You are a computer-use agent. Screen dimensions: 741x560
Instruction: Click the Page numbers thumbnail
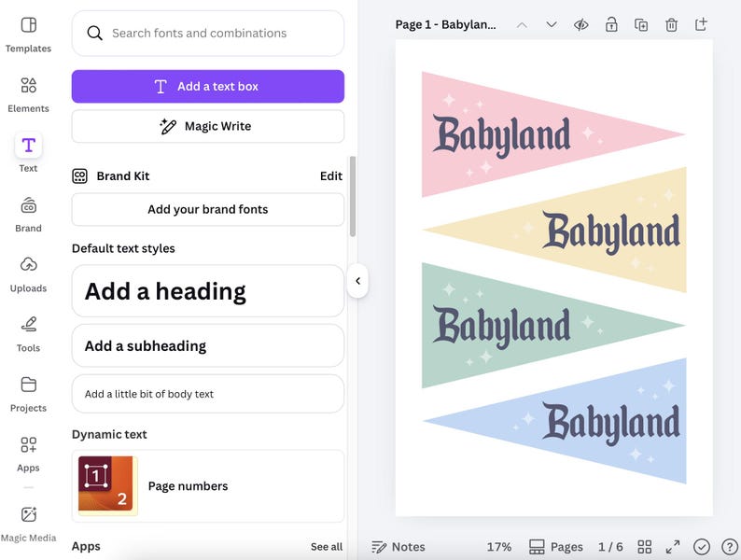pos(107,485)
